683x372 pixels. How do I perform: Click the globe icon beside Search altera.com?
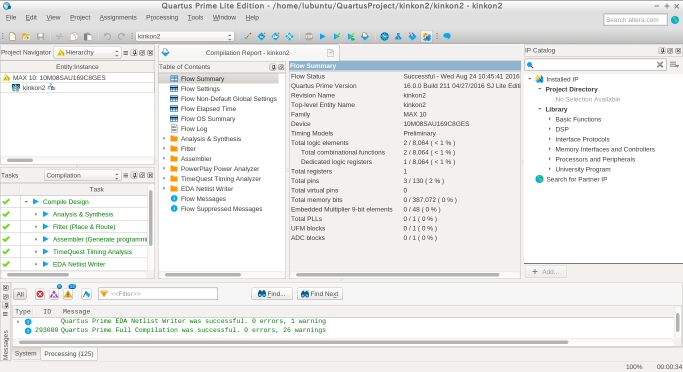click(675, 20)
